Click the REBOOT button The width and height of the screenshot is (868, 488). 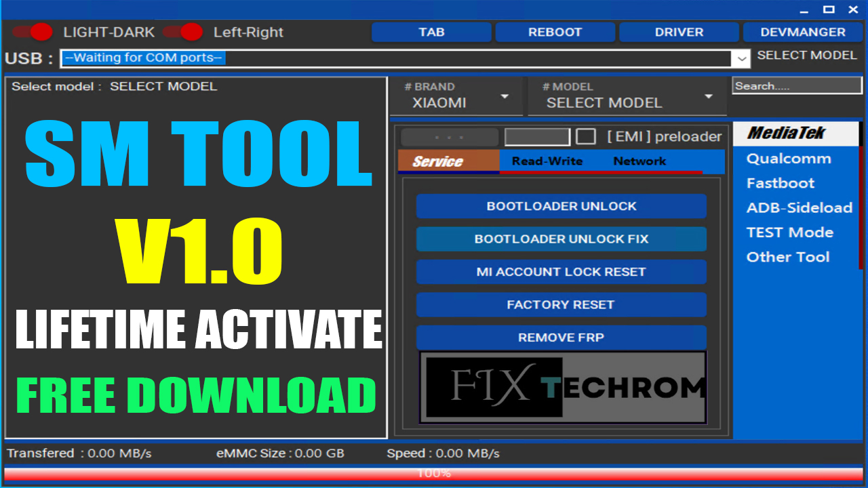[555, 32]
